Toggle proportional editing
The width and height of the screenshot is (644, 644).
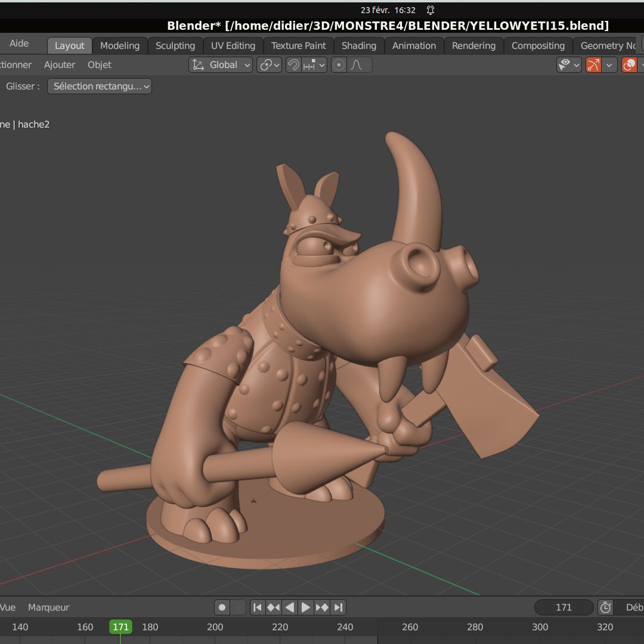(x=339, y=65)
